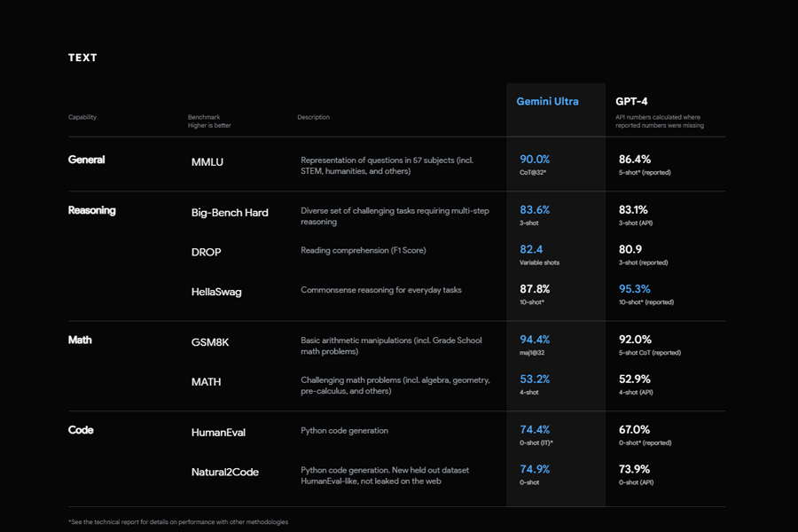
Task: Select the Code capability category
Action: pos(81,430)
